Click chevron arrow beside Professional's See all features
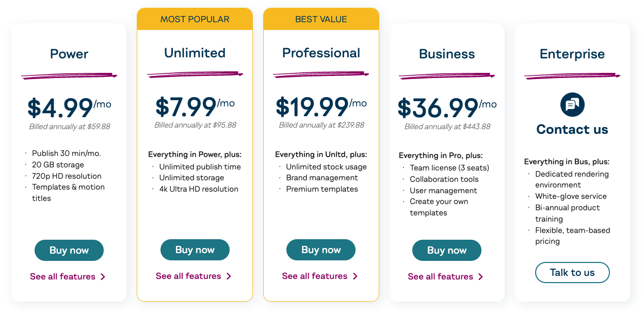This screenshot has height=311, width=644. (355, 276)
